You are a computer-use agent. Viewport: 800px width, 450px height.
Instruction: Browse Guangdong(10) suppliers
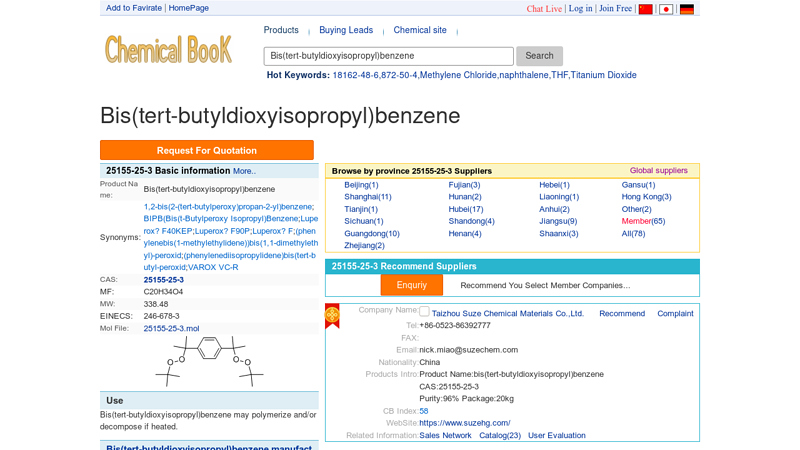click(372, 234)
